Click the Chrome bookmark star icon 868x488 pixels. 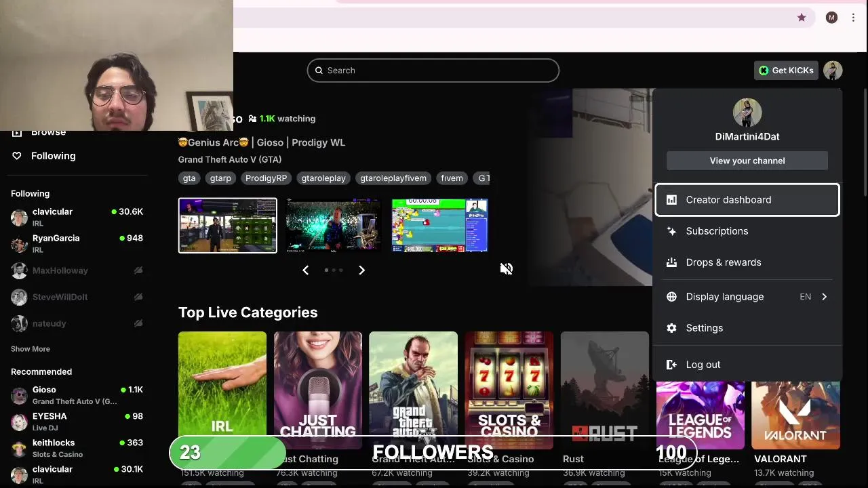pyautogui.click(x=802, y=18)
